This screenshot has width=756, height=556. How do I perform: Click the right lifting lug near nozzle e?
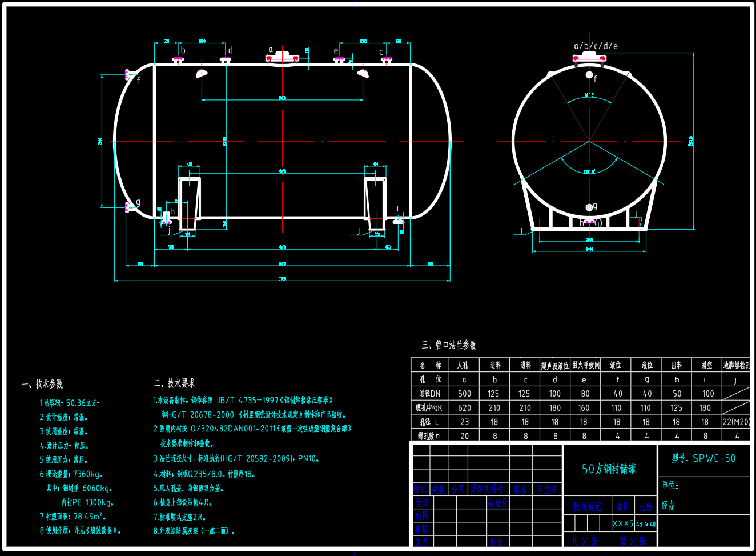tap(363, 73)
